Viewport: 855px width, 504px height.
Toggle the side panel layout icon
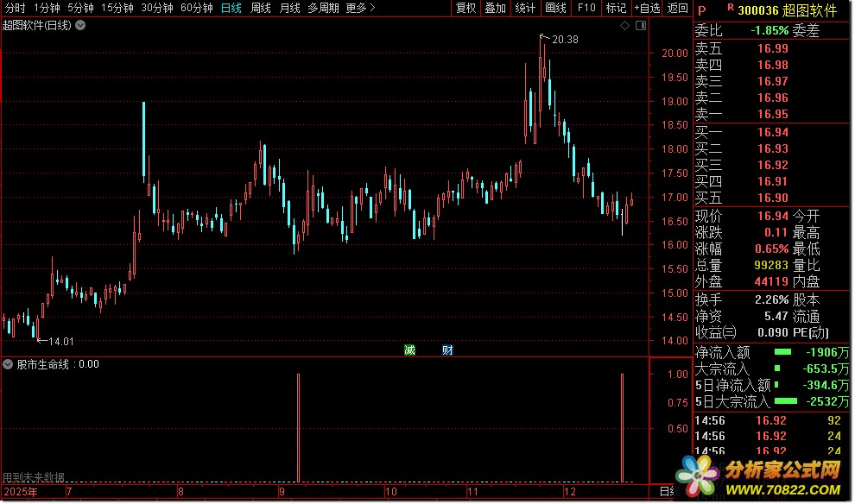coord(641,26)
